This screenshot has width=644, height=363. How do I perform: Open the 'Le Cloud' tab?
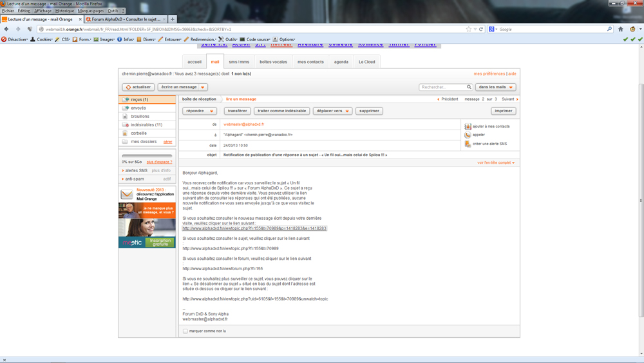click(367, 62)
